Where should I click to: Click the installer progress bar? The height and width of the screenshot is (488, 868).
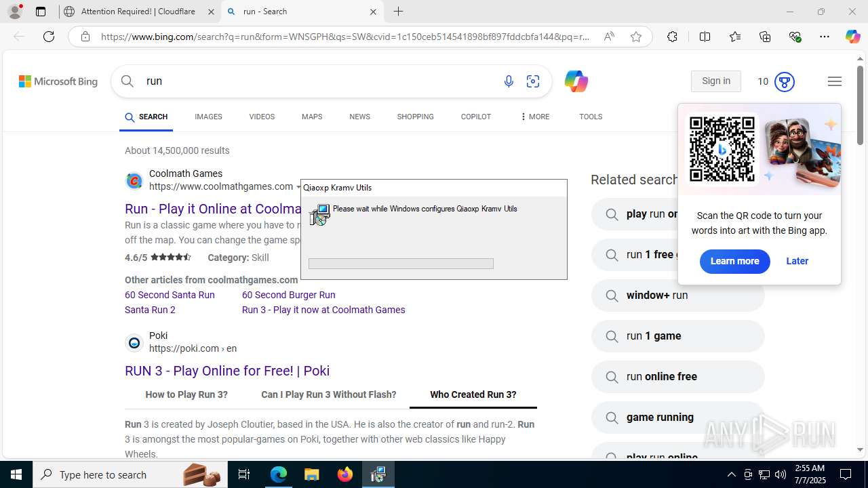point(401,264)
